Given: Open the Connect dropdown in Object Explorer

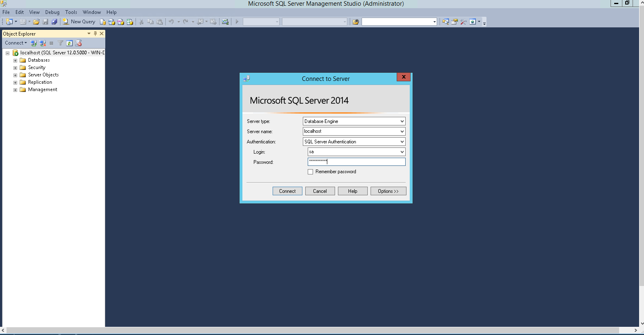Looking at the screenshot, I should tap(16, 43).
